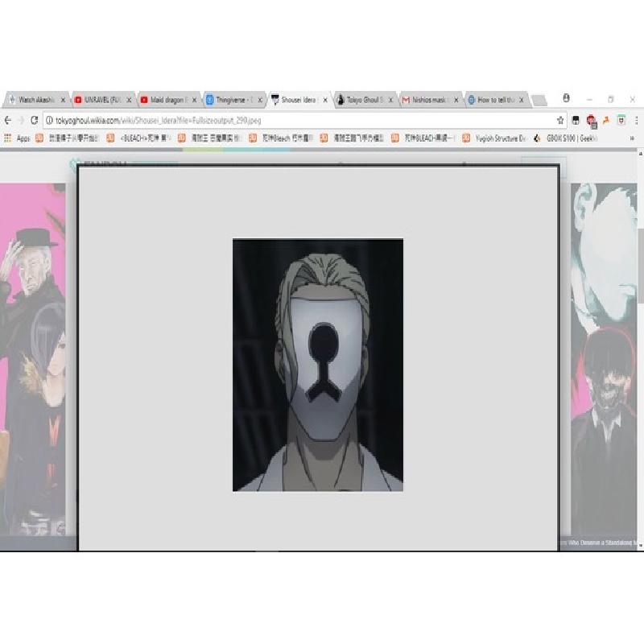Switch to the Tokyo Ghoul tab

[x=365, y=100]
